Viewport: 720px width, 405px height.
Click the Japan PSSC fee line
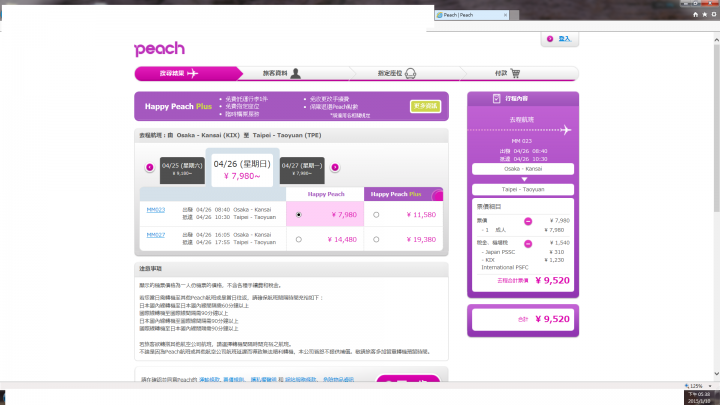(525, 252)
